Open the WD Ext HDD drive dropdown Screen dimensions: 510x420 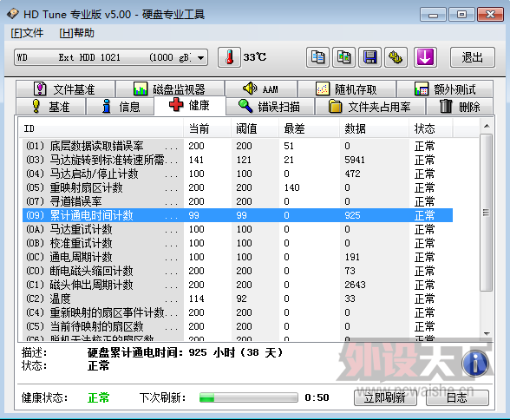(x=111, y=57)
